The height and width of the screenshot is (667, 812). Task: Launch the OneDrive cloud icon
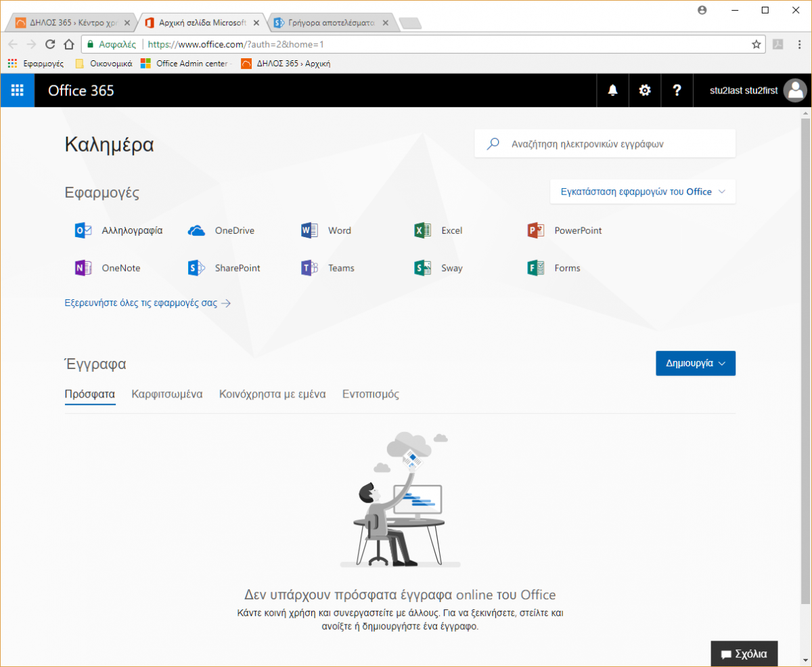(196, 230)
